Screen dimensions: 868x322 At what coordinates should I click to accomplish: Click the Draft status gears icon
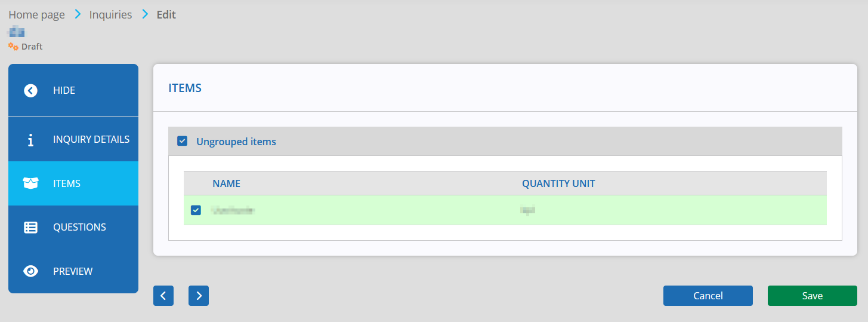[x=13, y=46]
